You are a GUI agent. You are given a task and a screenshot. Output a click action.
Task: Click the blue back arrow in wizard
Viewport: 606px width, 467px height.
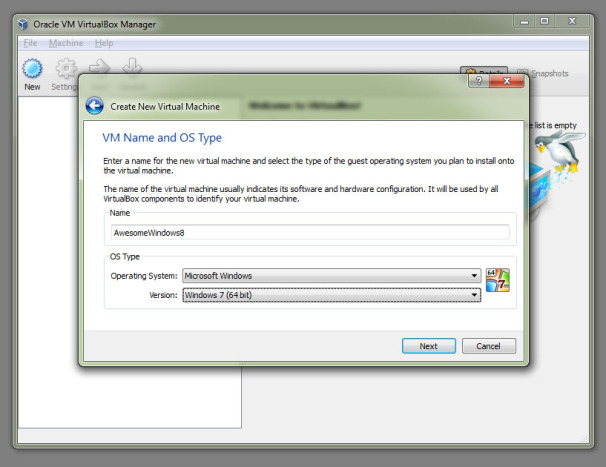coord(95,106)
